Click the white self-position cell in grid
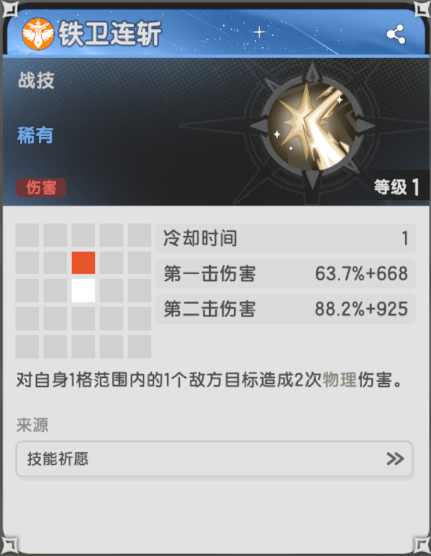431x556 pixels. [83, 290]
